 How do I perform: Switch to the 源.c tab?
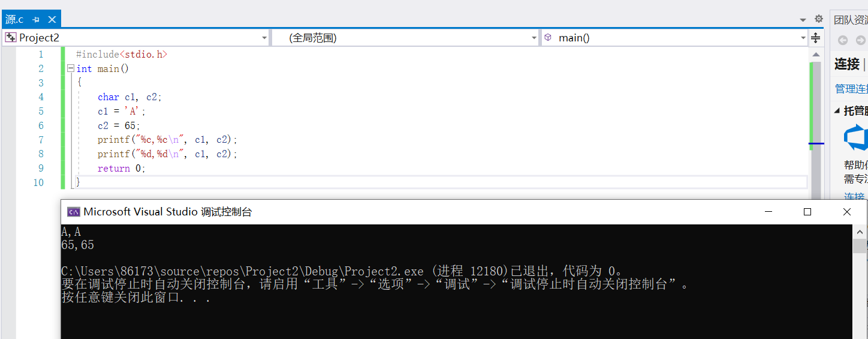coord(14,20)
